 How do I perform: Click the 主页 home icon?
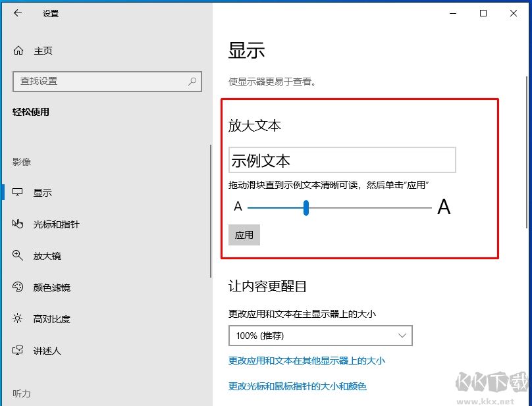(17, 50)
